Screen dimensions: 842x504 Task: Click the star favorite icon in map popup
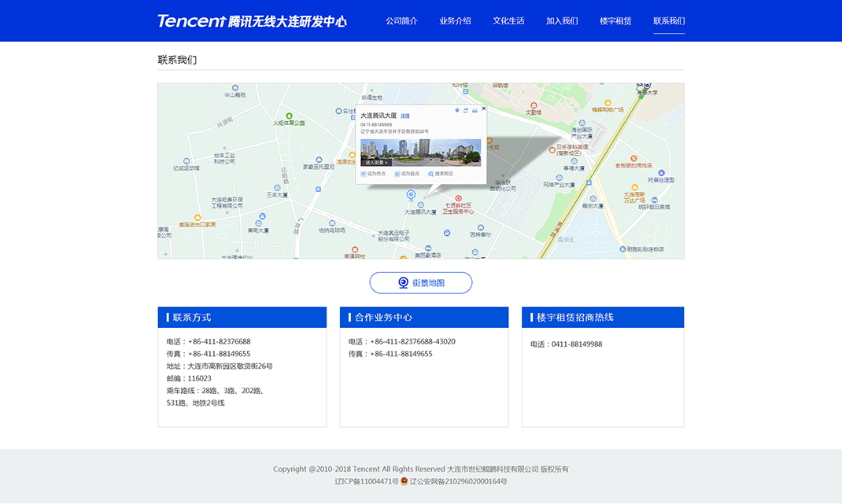[x=457, y=110]
